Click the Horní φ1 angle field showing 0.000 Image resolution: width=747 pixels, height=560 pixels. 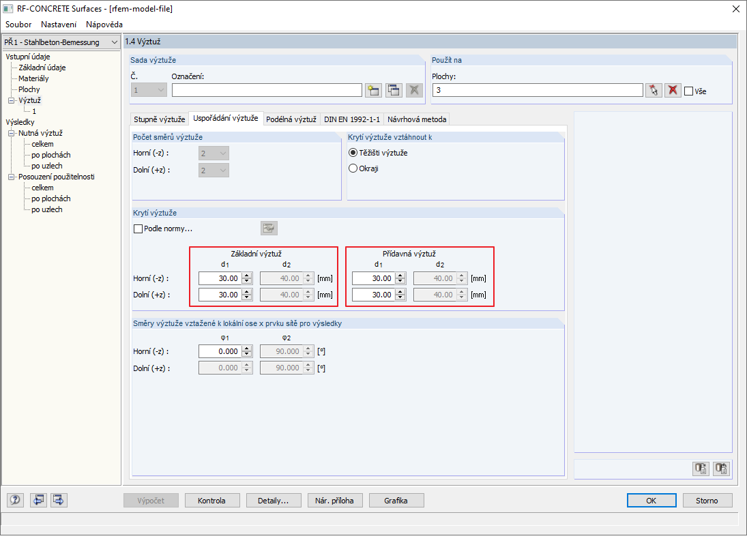pyautogui.click(x=220, y=351)
